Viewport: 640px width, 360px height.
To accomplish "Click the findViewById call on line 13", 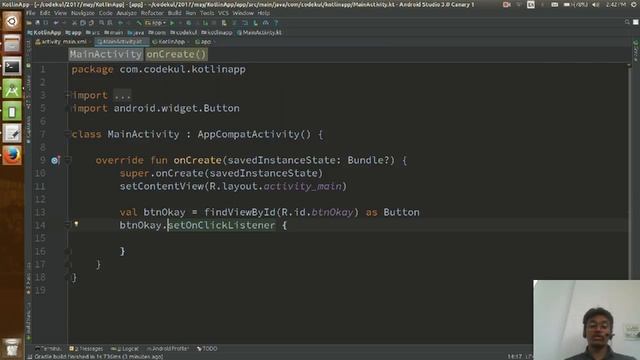I will pos(240,212).
